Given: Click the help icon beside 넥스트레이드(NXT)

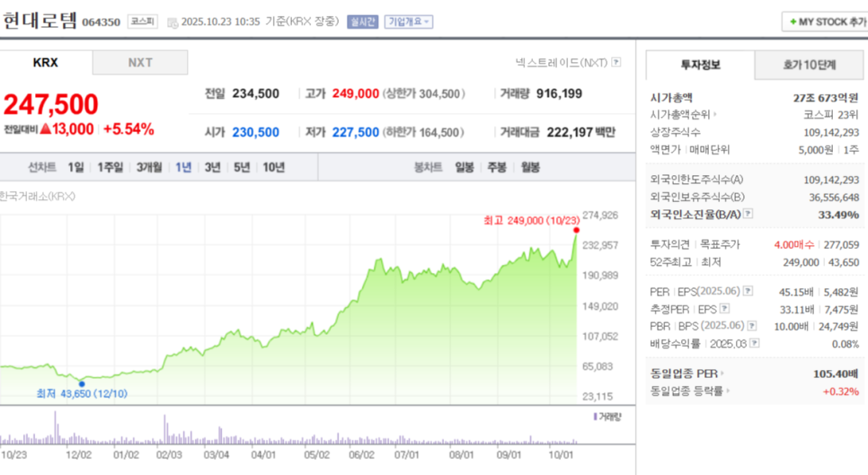Looking at the screenshot, I should pos(616,63).
